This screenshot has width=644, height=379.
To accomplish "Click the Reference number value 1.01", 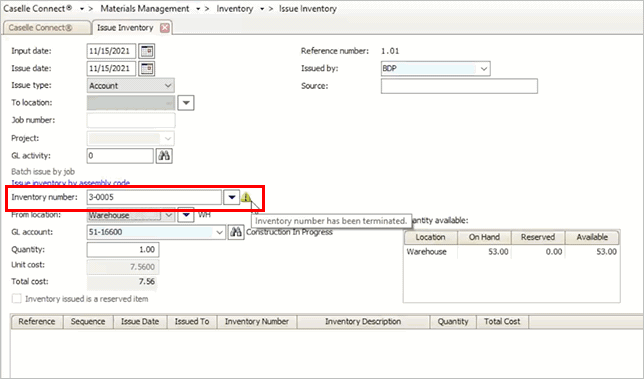I will click(x=390, y=51).
